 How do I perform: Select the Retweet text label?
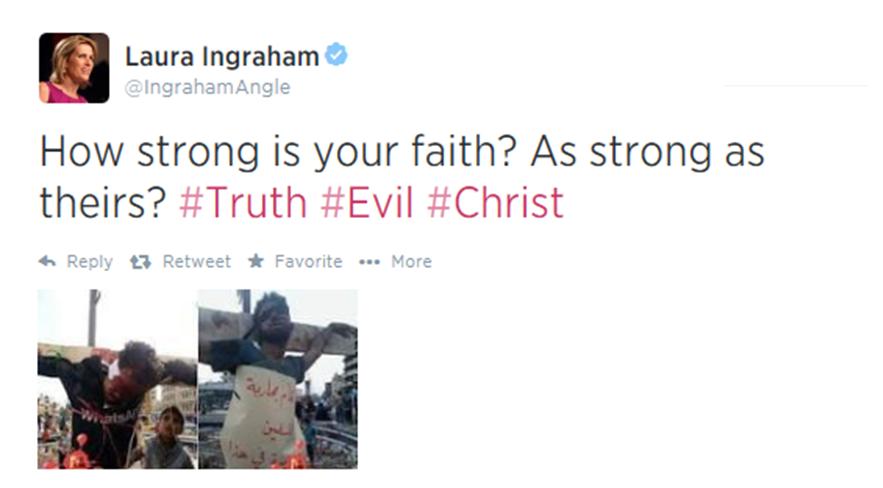(x=197, y=261)
